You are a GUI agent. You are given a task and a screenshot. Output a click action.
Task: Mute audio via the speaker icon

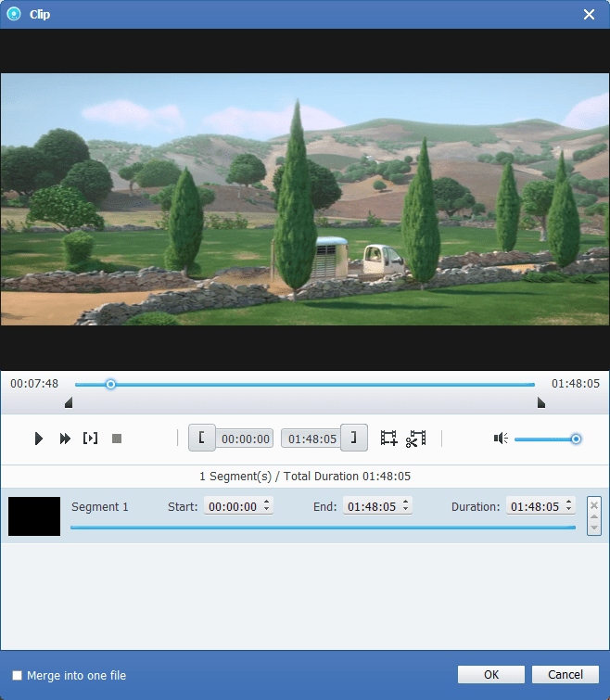(501, 439)
